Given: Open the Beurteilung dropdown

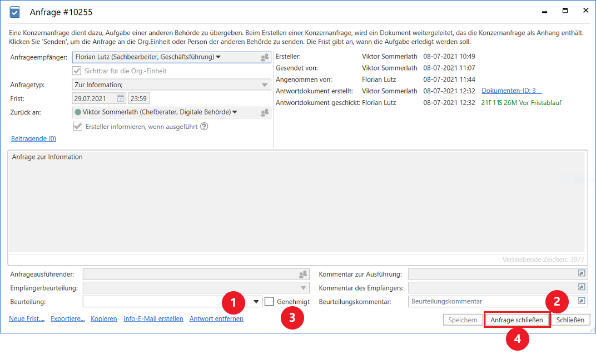Looking at the screenshot, I should tap(256, 301).
